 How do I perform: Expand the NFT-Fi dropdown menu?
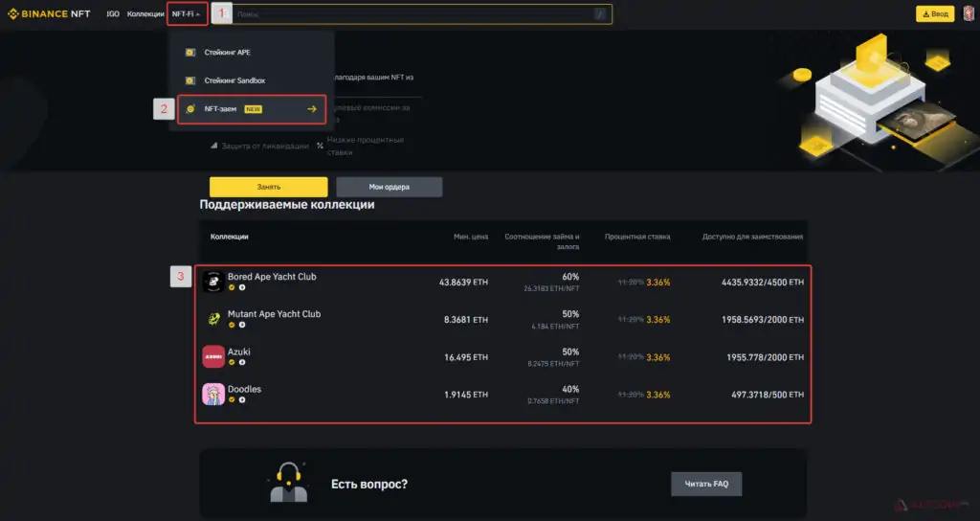(x=187, y=13)
